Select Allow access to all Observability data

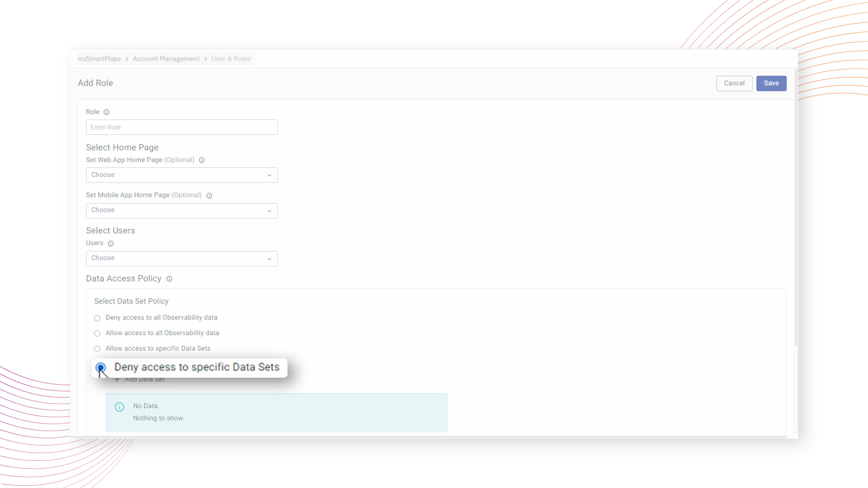coord(97,333)
